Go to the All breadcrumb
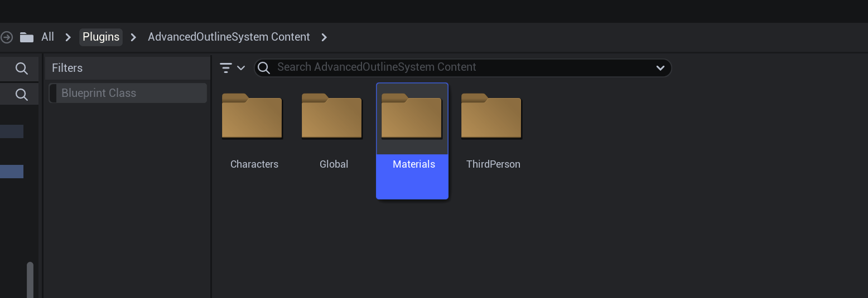Viewport: 868px width, 298px height. pyautogui.click(x=47, y=37)
